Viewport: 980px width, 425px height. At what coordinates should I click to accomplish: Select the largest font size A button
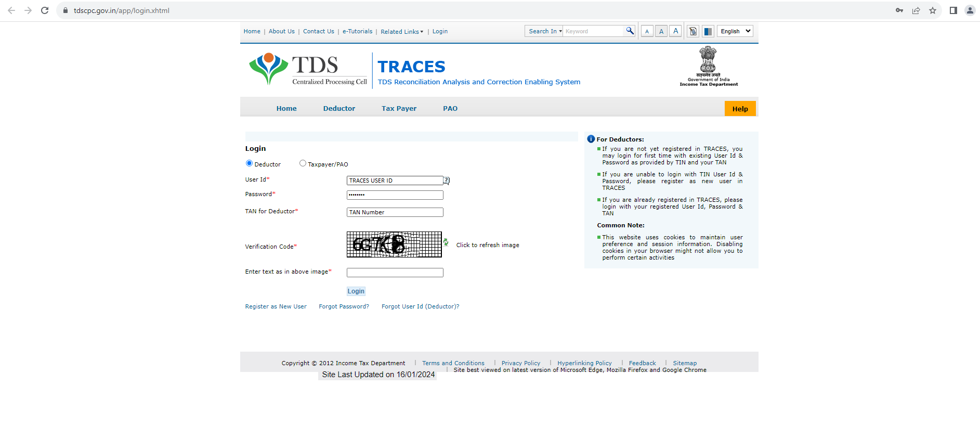[675, 31]
